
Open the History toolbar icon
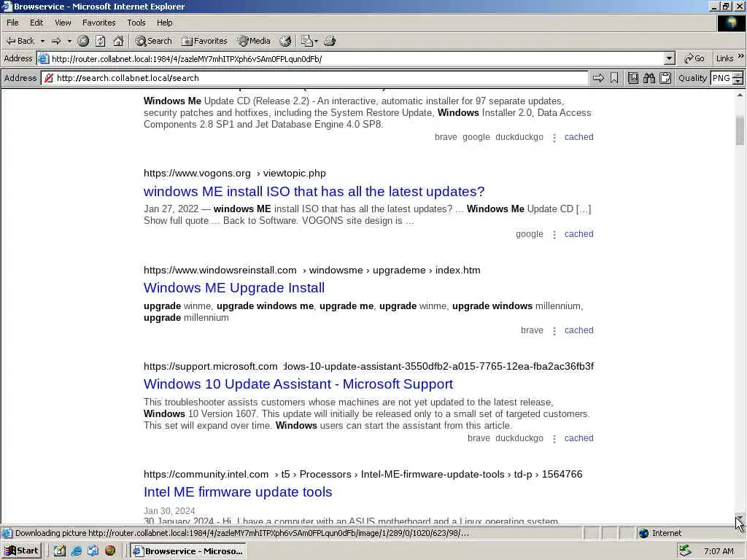(x=285, y=41)
